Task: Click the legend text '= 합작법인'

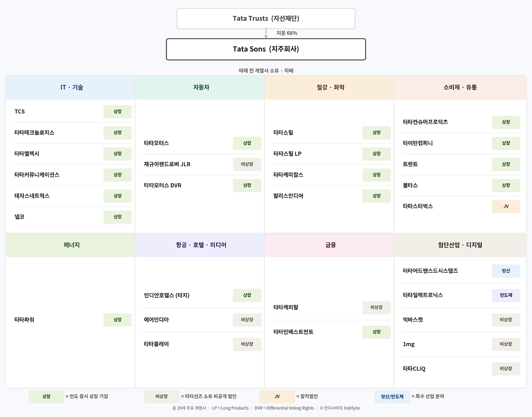Action: 307,397
